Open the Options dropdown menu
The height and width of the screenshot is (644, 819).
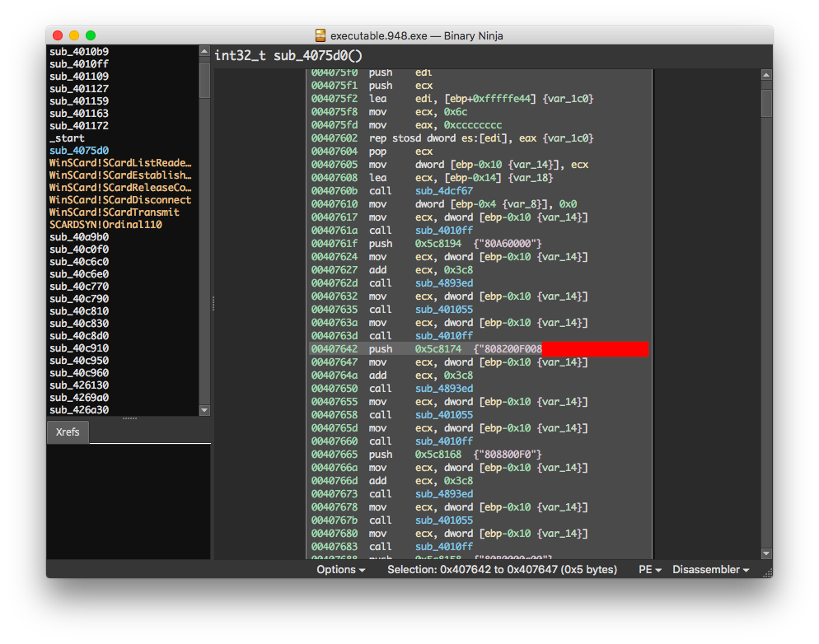[340, 569]
